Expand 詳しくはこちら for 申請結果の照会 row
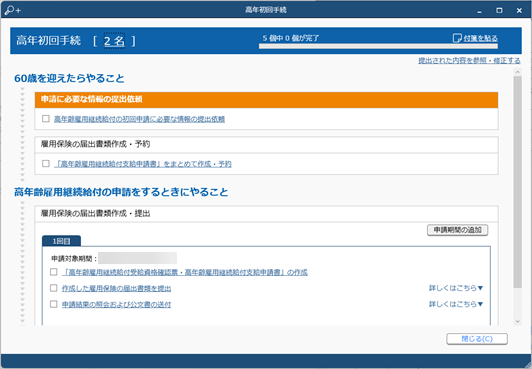Viewport: 532px width, 369px height. [456, 304]
